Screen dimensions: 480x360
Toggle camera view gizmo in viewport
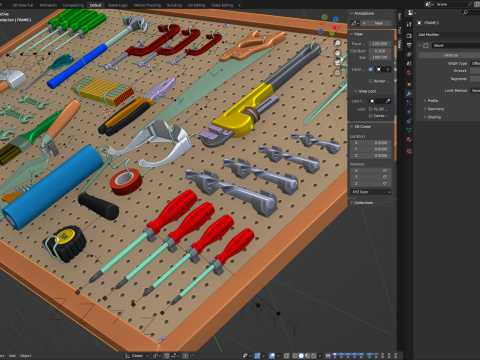point(337,62)
